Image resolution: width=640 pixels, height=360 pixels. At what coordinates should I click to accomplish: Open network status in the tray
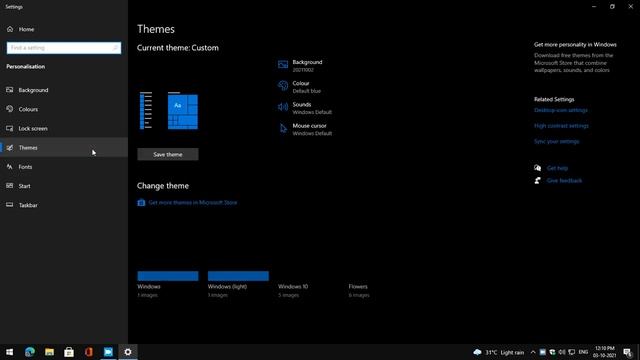click(x=572, y=352)
